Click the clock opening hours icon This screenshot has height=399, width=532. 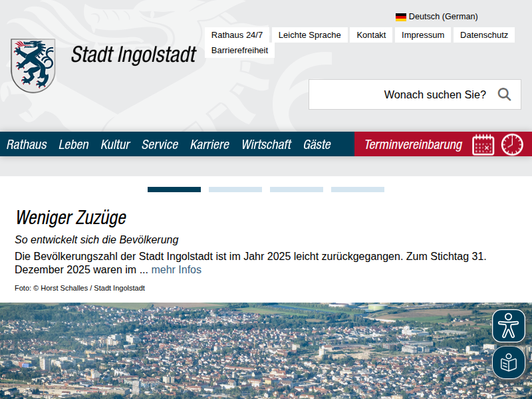(512, 144)
